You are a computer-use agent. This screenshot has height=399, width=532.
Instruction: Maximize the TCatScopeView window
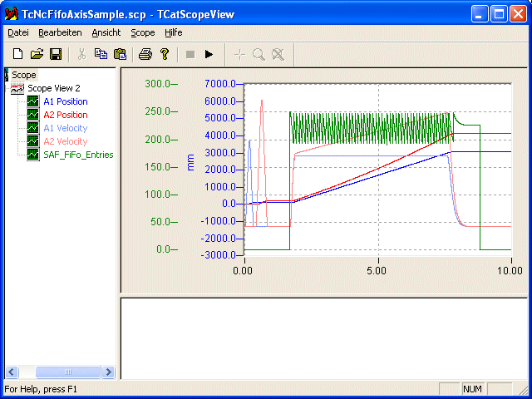pyautogui.click(x=499, y=14)
